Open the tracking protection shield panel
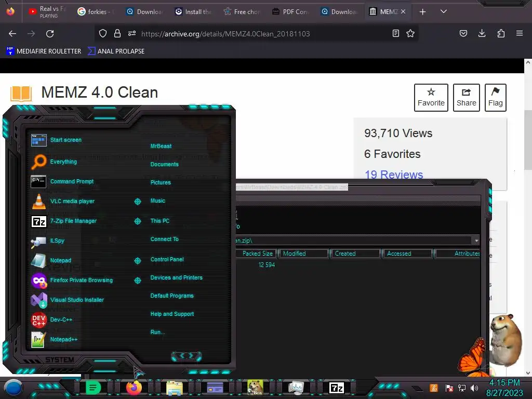The image size is (532, 399). point(103,33)
